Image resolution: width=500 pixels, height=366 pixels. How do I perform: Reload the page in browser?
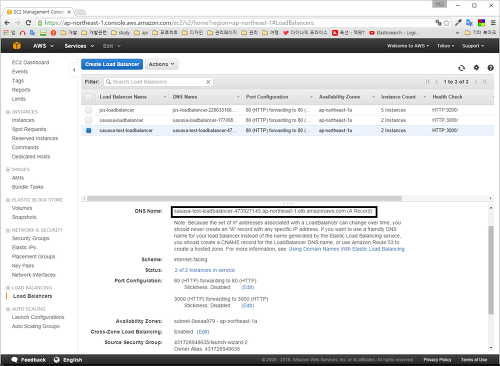[28, 23]
